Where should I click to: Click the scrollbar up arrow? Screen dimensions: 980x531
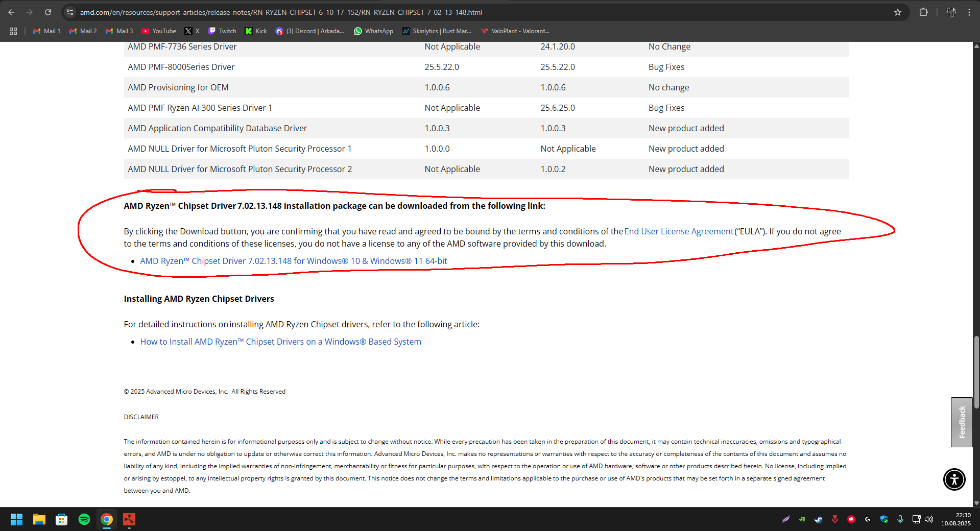point(976,46)
